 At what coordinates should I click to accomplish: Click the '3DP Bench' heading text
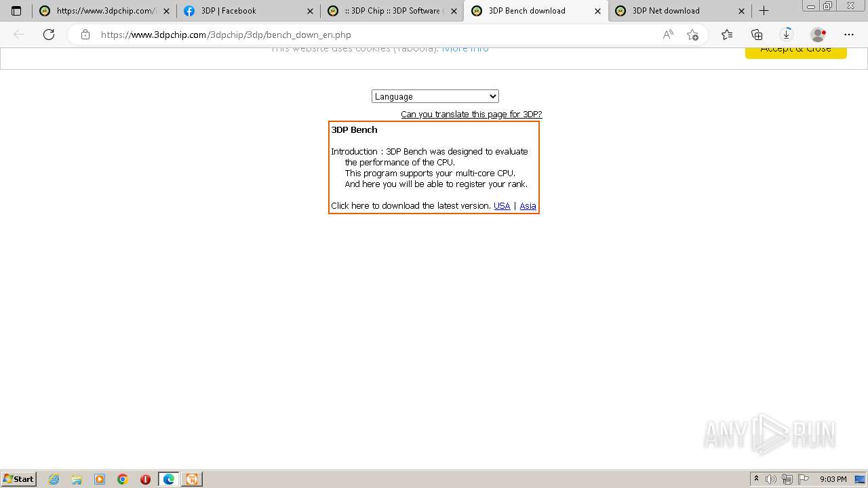(354, 129)
